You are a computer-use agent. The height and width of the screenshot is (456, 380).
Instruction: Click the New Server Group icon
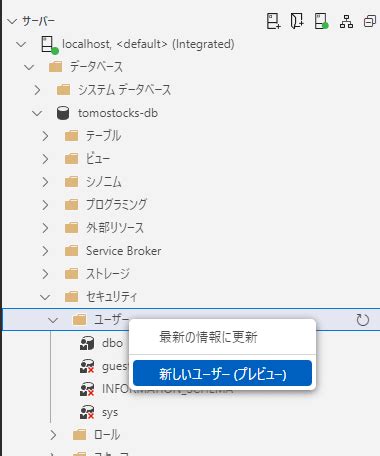(x=297, y=21)
